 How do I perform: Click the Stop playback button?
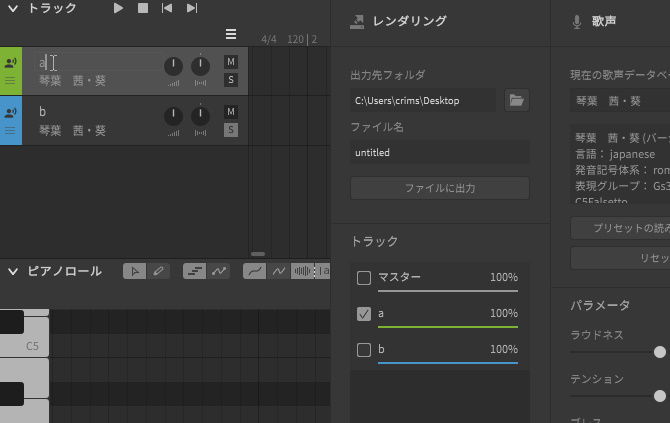tap(143, 8)
